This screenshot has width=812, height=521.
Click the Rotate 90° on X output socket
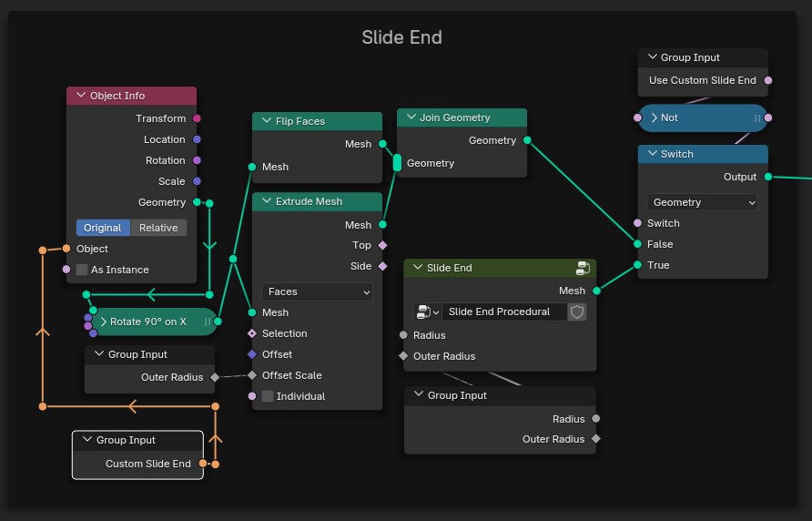point(218,322)
